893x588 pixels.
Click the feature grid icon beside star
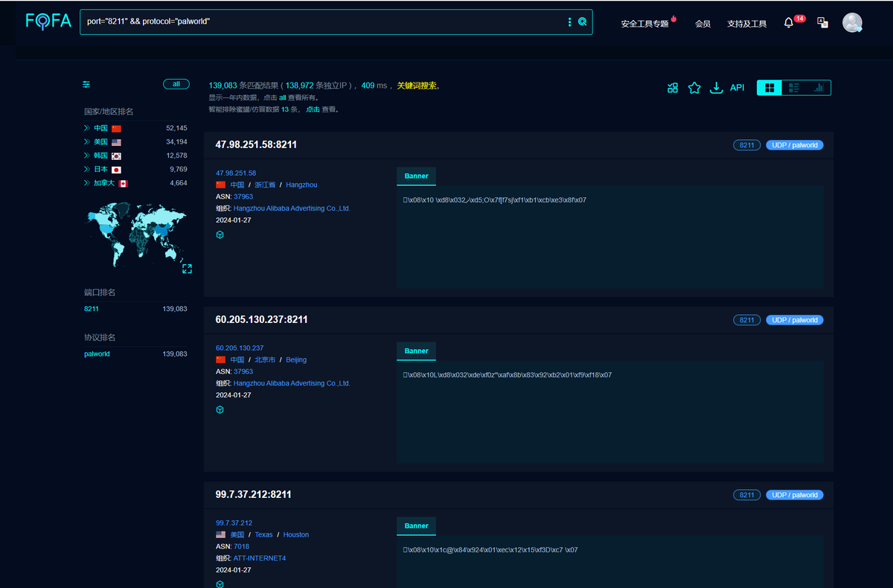[x=673, y=88]
